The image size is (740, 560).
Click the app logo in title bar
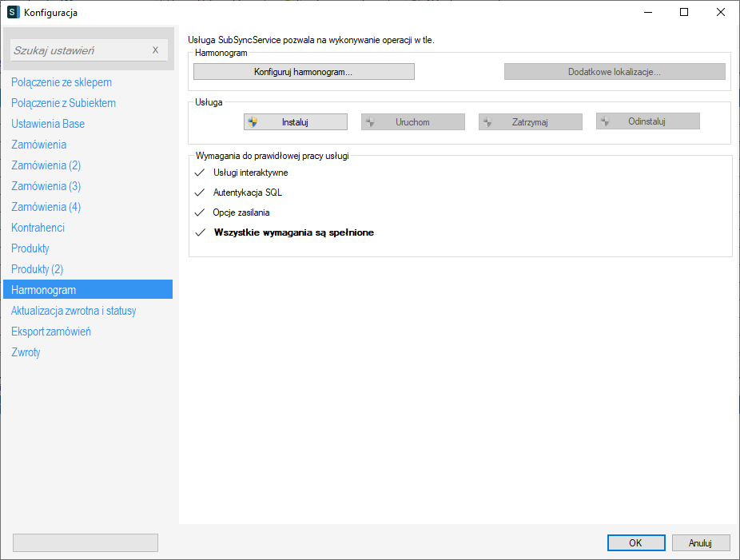coord(14,13)
